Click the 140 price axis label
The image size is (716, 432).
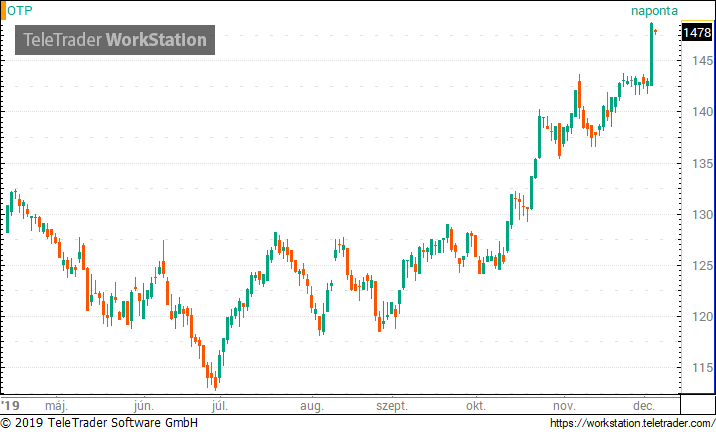[702, 111]
